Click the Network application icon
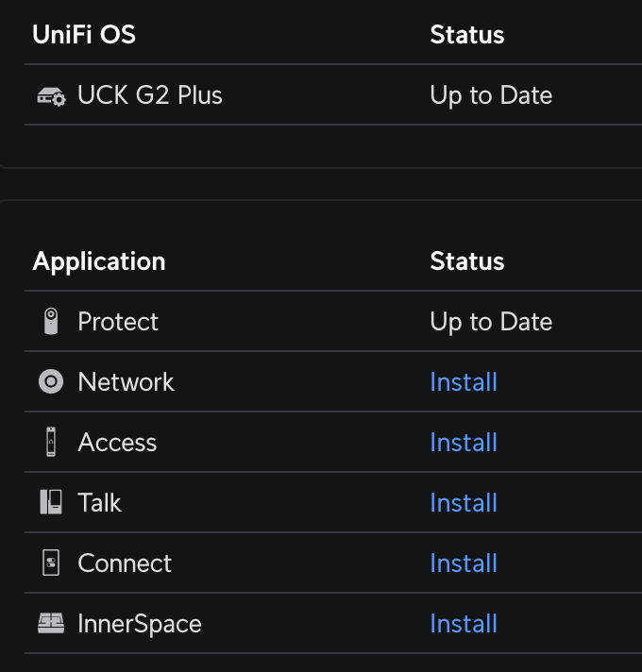 51,382
